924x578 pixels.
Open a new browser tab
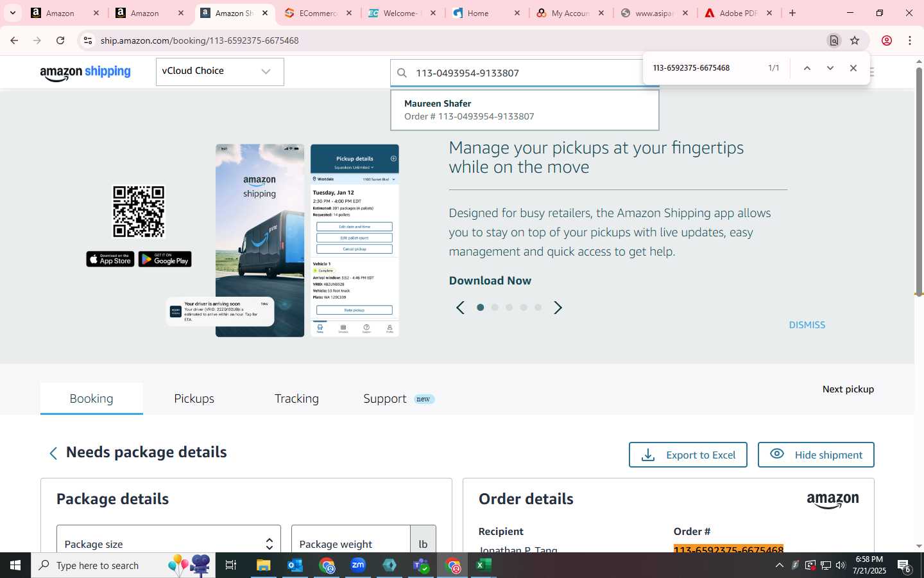pos(792,13)
